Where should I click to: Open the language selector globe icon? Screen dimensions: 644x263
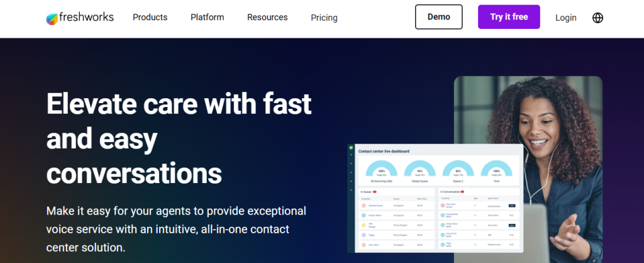click(597, 18)
